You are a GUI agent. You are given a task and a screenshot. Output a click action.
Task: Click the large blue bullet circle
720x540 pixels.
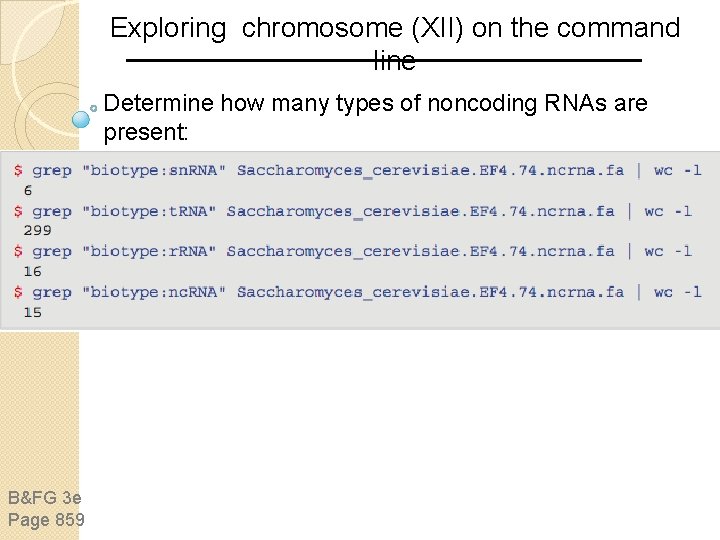click(82, 119)
